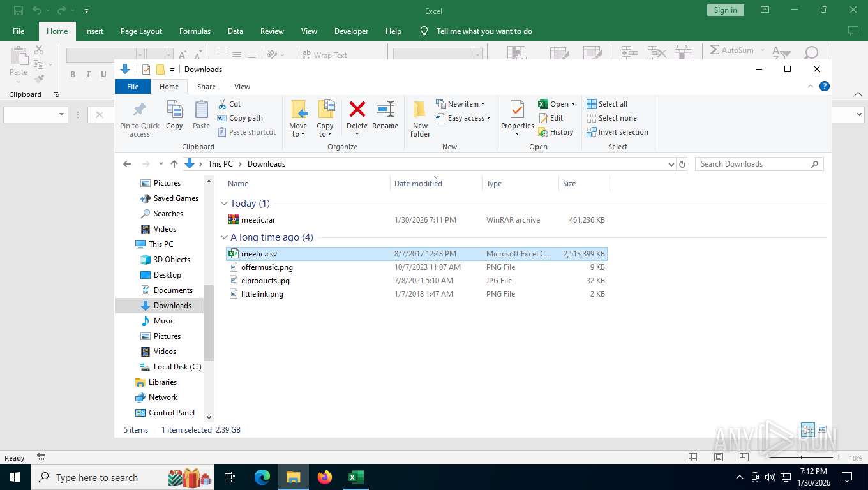Image resolution: width=868 pixels, height=490 pixels.
Task: Collapse the A long time ago group
Action: point(224,237)
